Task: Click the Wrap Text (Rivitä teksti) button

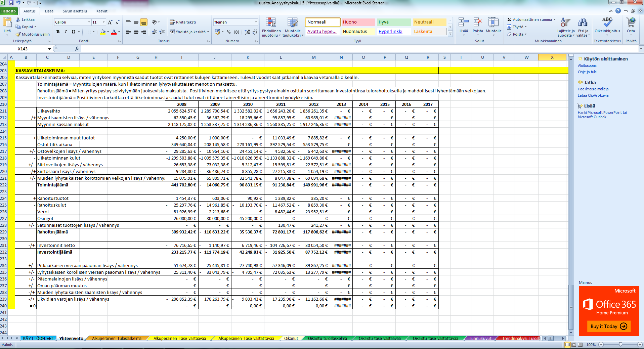Action: point(183,22)
